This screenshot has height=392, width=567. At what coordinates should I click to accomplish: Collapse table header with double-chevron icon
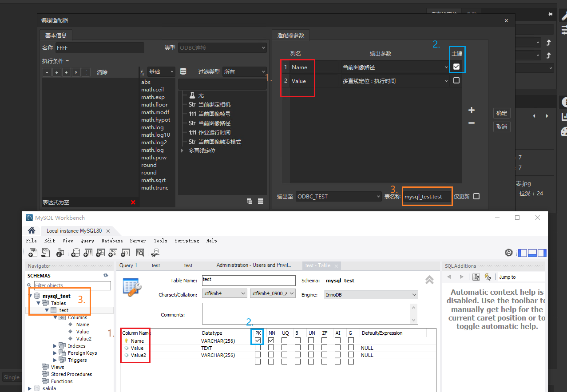click(x=429, y=280)
